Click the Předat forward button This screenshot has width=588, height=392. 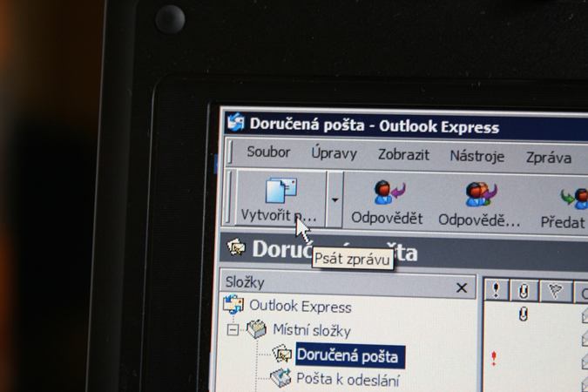point(564,209)
